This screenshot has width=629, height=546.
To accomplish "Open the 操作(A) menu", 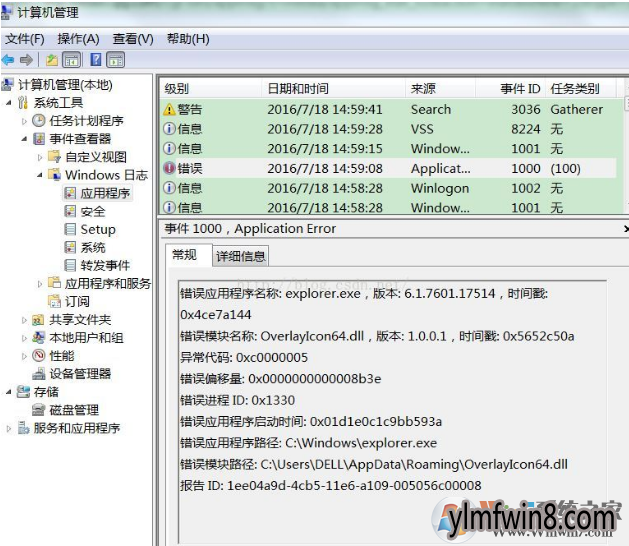I will click(x=78, y=39).
